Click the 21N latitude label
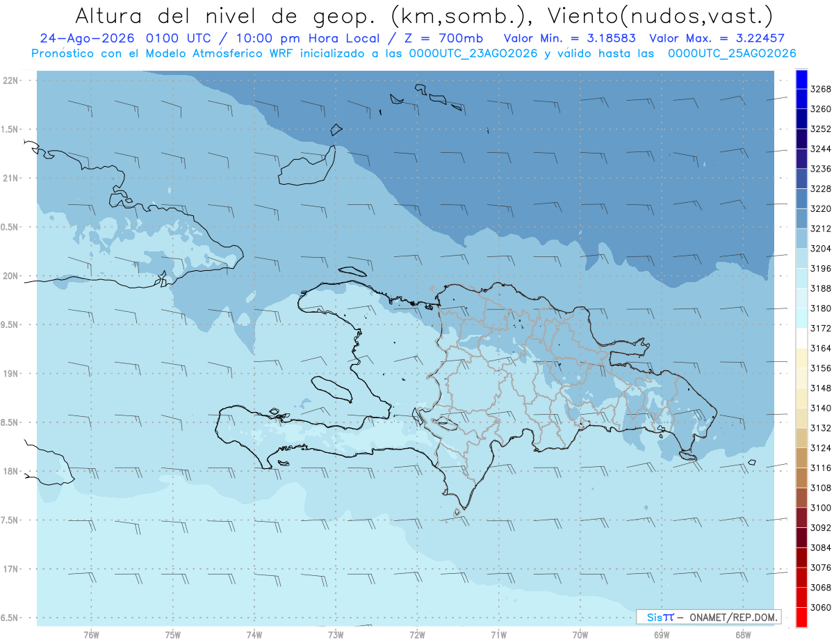The width and height of the screenshot is (834, 644). (10, 178)
